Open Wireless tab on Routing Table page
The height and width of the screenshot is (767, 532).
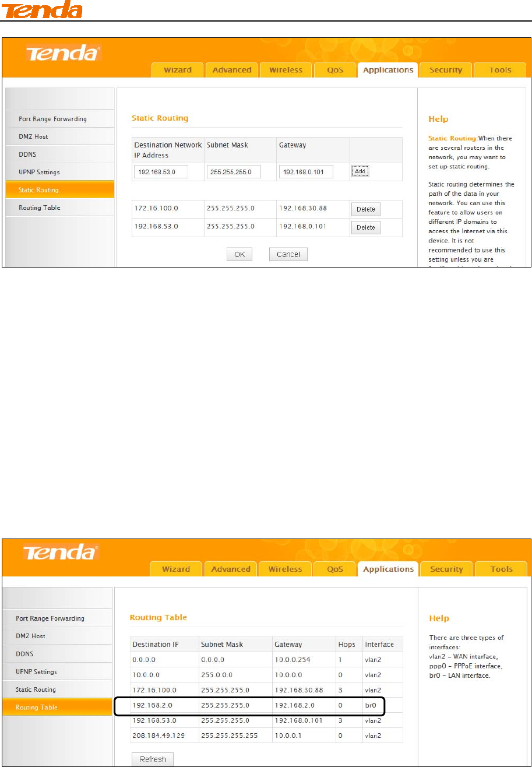coord(285,569)
